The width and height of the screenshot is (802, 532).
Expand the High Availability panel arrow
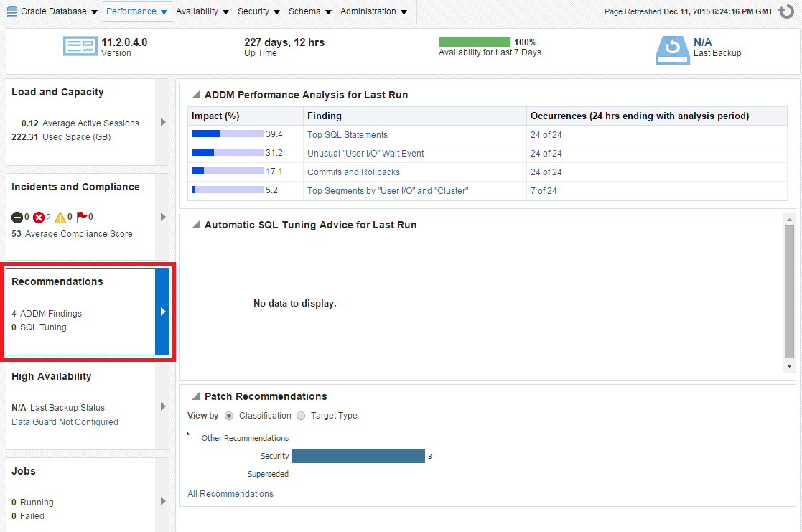click(163, 406)
